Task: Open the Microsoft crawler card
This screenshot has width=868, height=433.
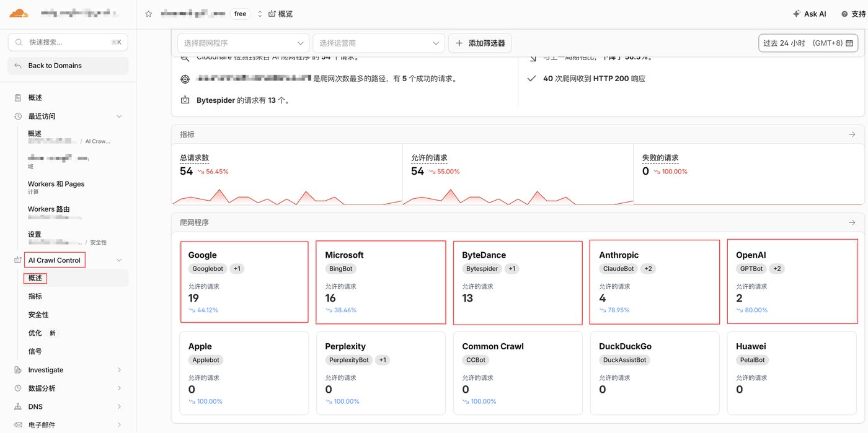Action: coord(381,282)
